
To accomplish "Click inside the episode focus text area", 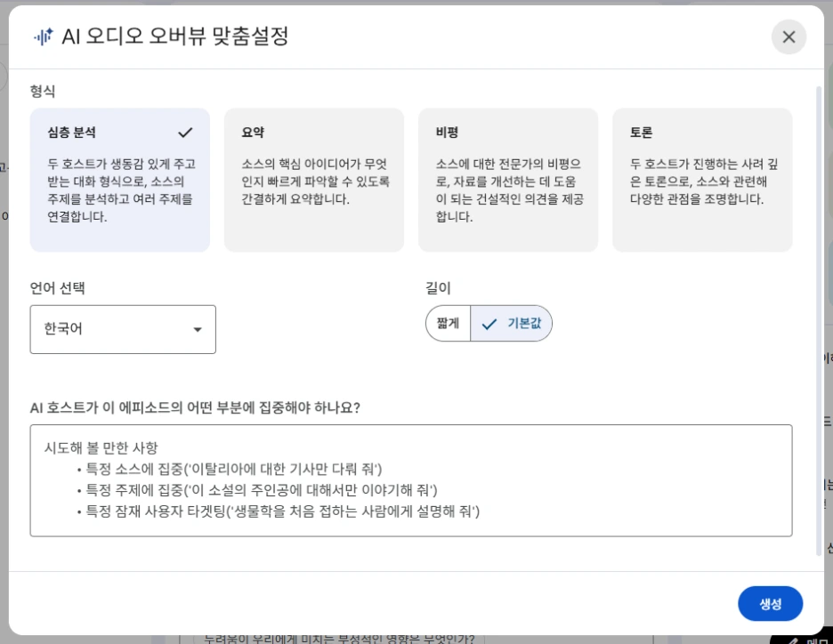I will click(x=411, y=480).
